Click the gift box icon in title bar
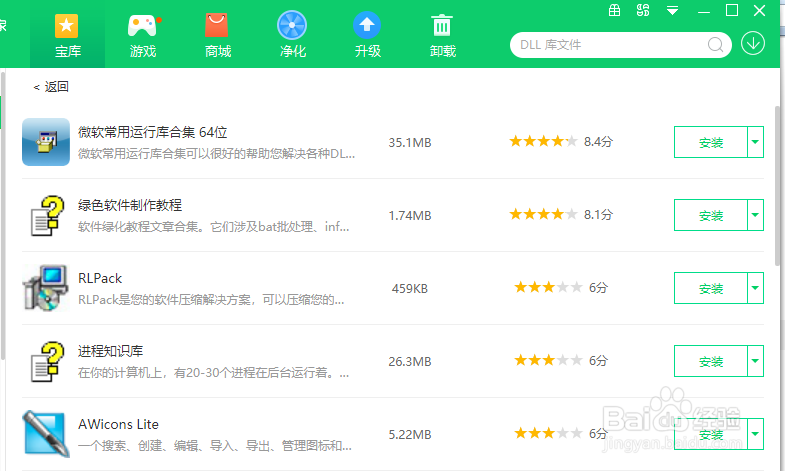The image size is (785, 471). (614, 10)
